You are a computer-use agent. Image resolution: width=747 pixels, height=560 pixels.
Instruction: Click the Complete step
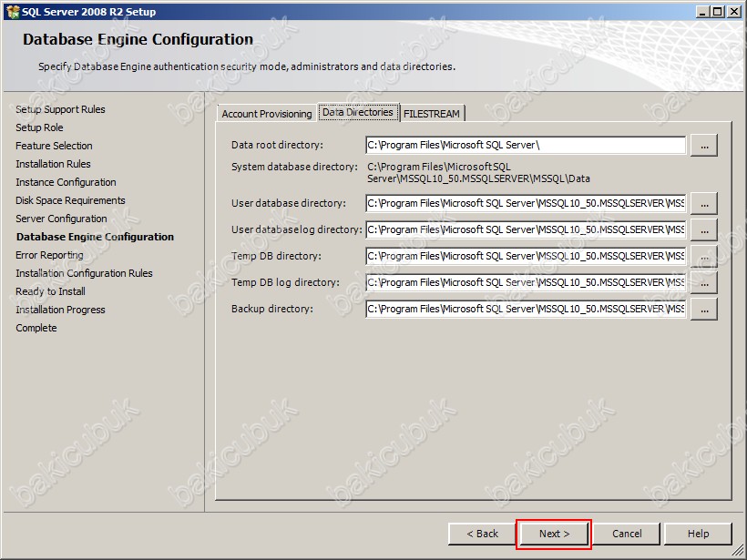click(36, 328)
